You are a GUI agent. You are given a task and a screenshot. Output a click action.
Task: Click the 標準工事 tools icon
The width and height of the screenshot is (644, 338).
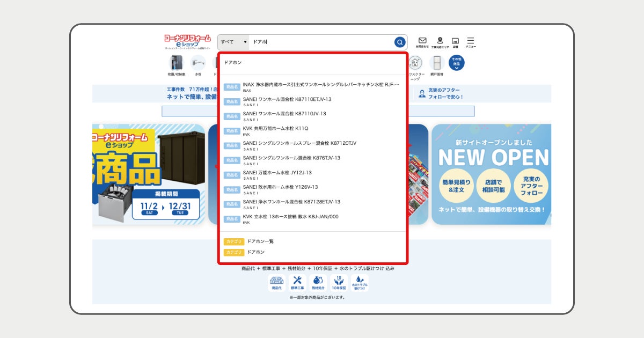pyautogui.click(x=297, y=283)
